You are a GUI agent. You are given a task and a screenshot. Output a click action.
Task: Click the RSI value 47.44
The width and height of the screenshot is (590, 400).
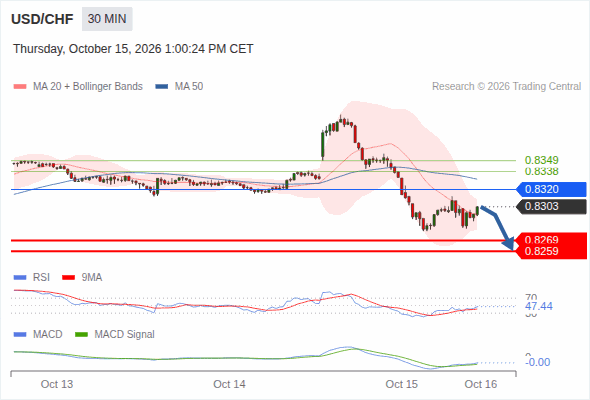point(539,307)
